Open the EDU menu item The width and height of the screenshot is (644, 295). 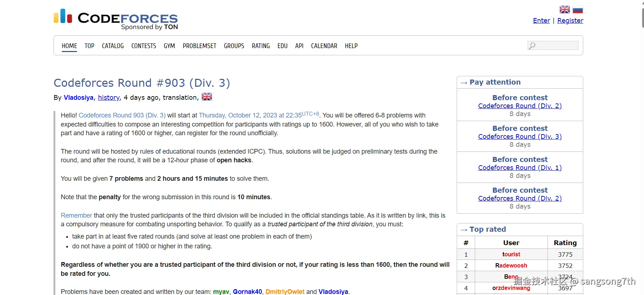282,46
